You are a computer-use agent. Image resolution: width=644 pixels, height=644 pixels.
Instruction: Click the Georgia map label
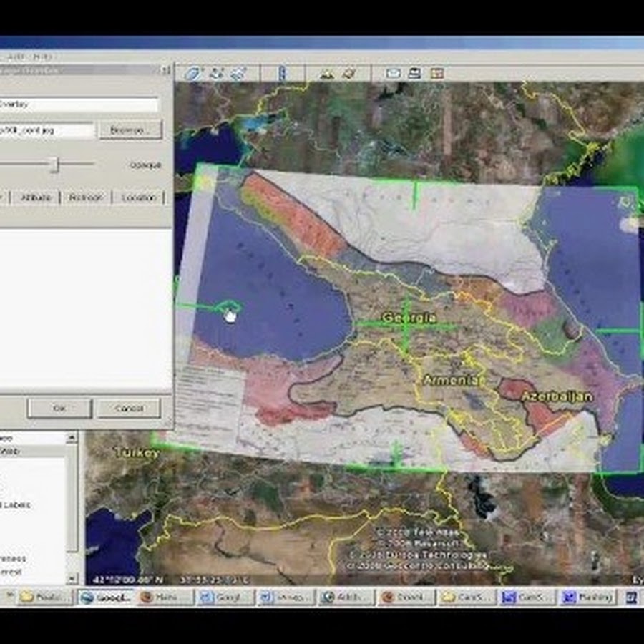[409, 318]
